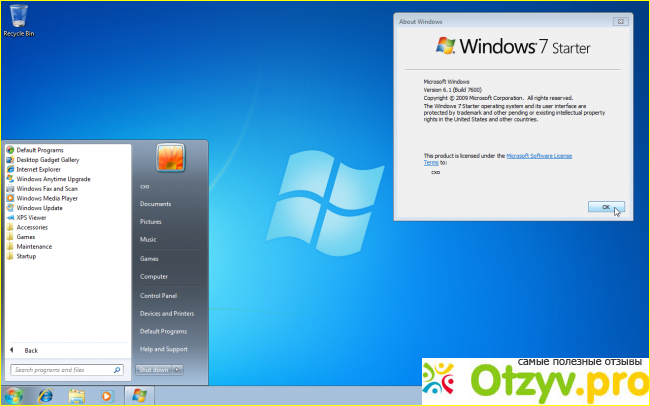650x406 pixels.
Task: Go Back to the main Start menu
Action: click(30, 350)
